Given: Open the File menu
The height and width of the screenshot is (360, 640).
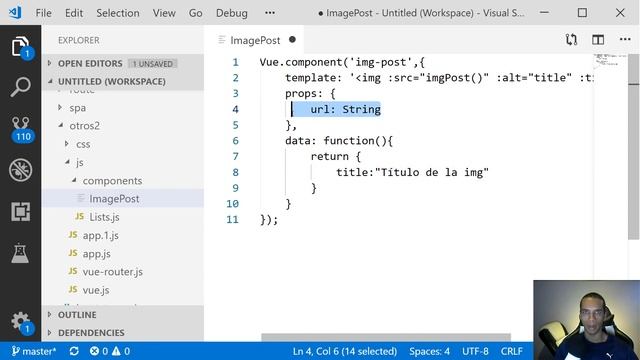Looking at the screenshot, I should pyautogui.click(x=43, y=13).
